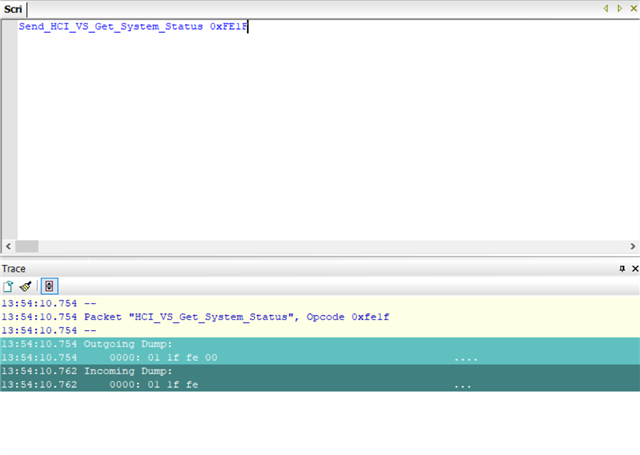Click the Send_HCI_VS_Get_System_Status script line
Viewport: 640px width, 455px height.
pos(133,27)
